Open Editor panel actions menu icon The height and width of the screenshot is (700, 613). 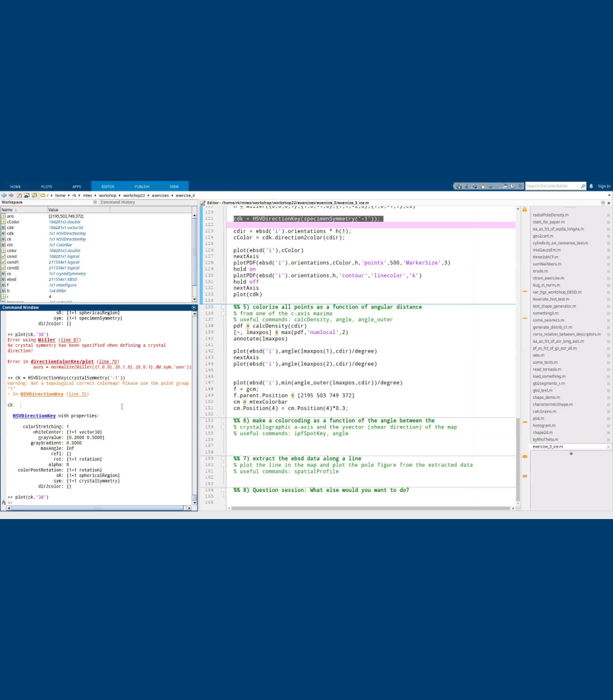(x=602, y=203)
